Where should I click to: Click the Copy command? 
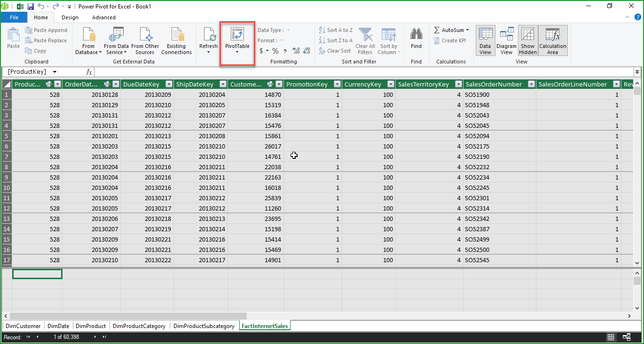[36, 51]
